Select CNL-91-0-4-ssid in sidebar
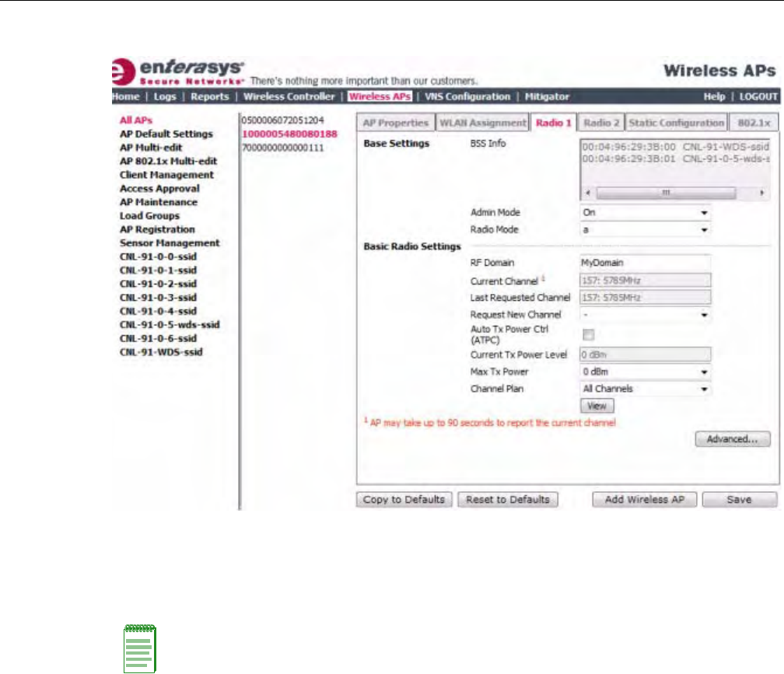 coord(158,311)
